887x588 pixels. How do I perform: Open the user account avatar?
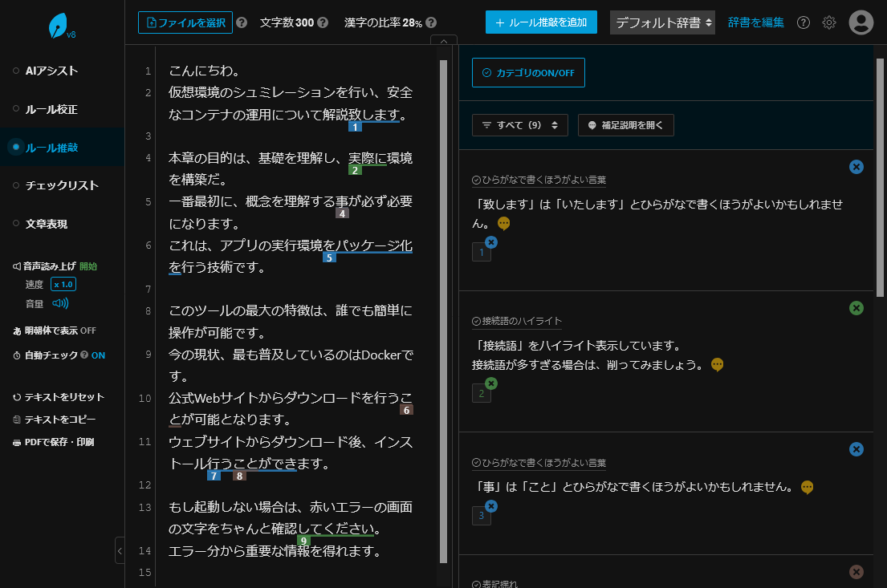coord(861,22)
